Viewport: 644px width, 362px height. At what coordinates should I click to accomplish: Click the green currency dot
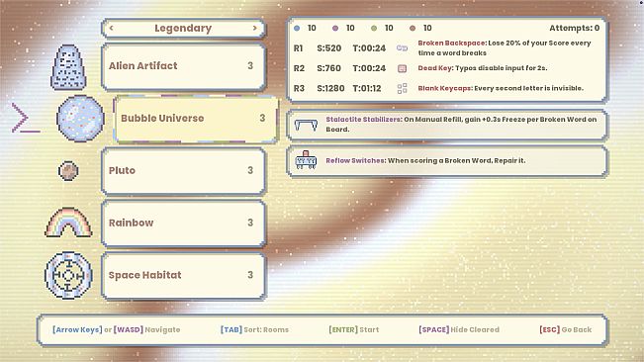click(374, 29)
